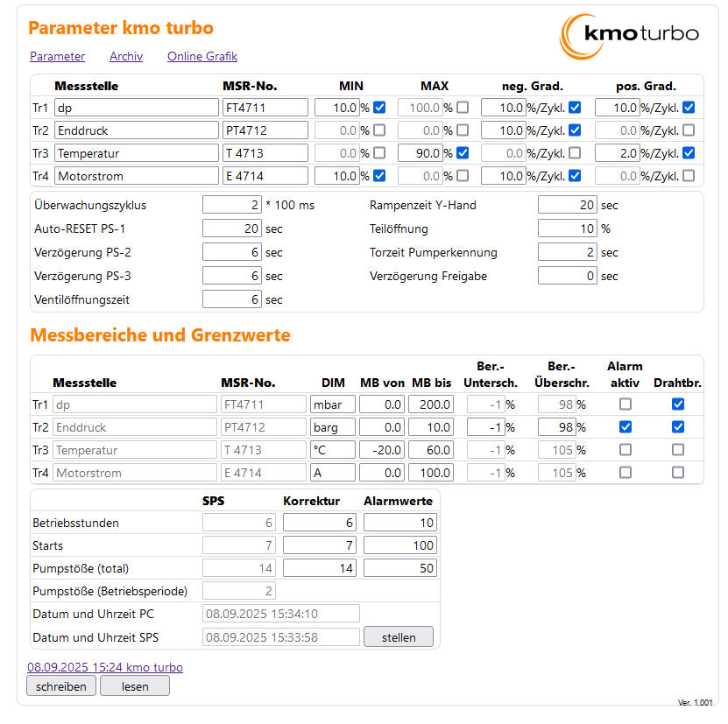Click the kmo turbo logo

click(x=629, y=36)
